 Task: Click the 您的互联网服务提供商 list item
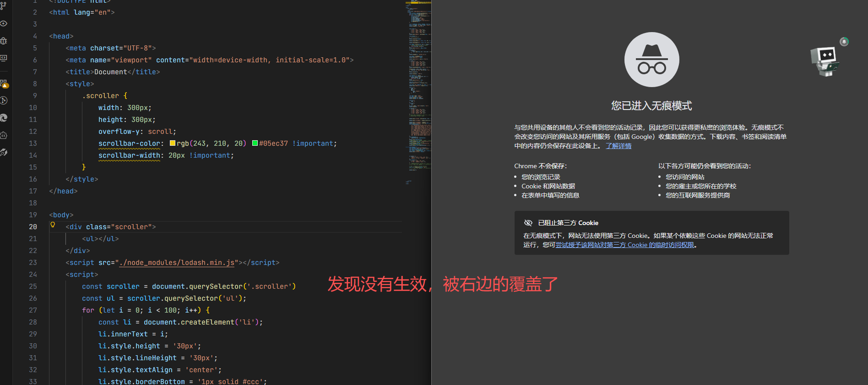tap(698, 195)
